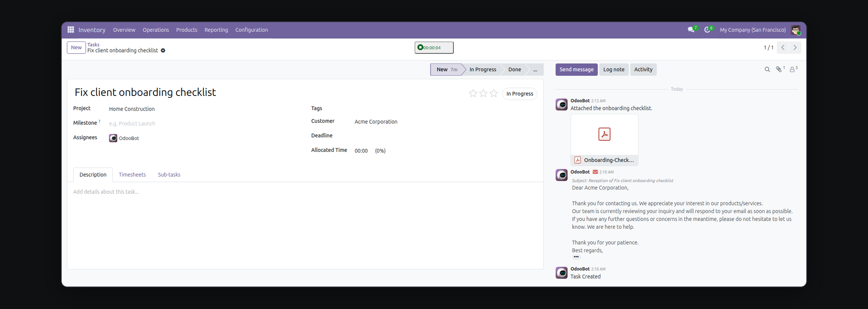Schedule an Activity button
This screenshot has height=309, width=868.
(643, 70)
